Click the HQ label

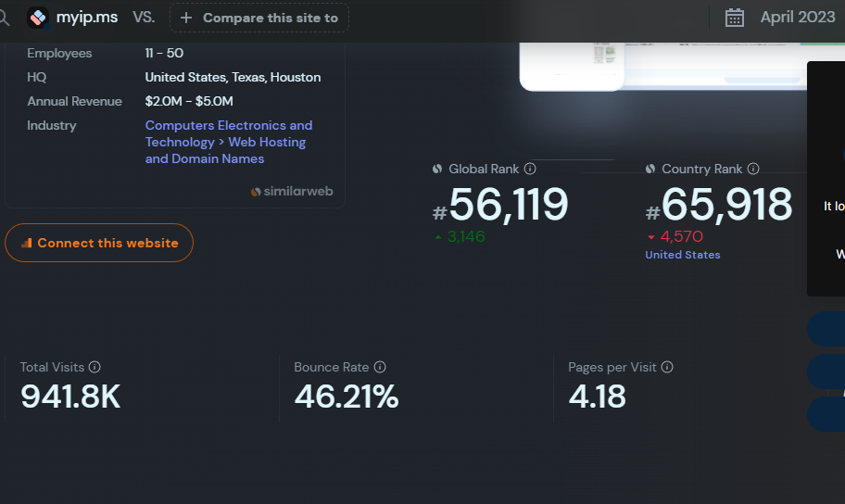[37, 77]
